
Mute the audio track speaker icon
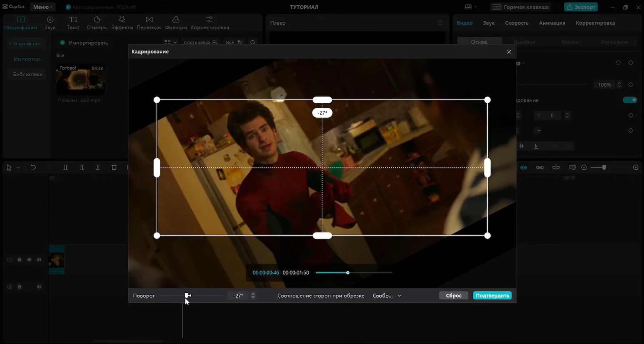click(39, 287)
